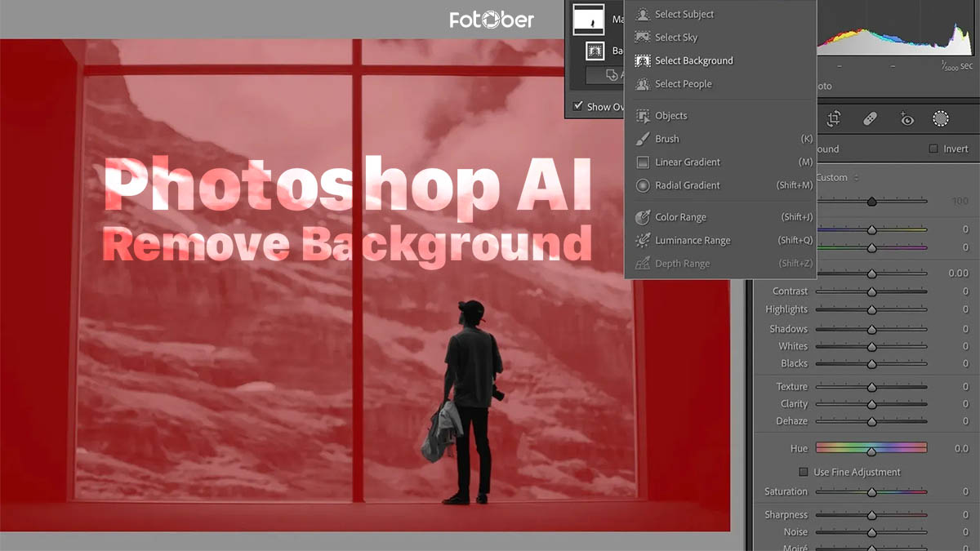
Task: Choose Select Background from the menu
Action: coord(693,61)
